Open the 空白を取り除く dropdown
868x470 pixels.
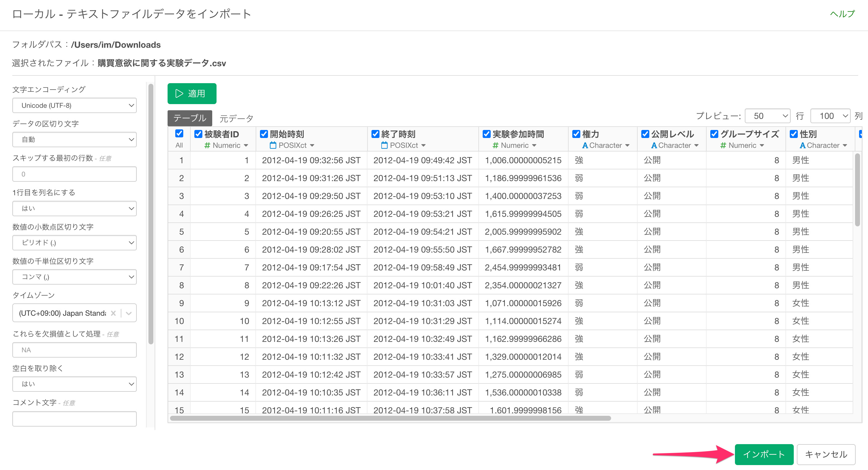pos(75,384)
